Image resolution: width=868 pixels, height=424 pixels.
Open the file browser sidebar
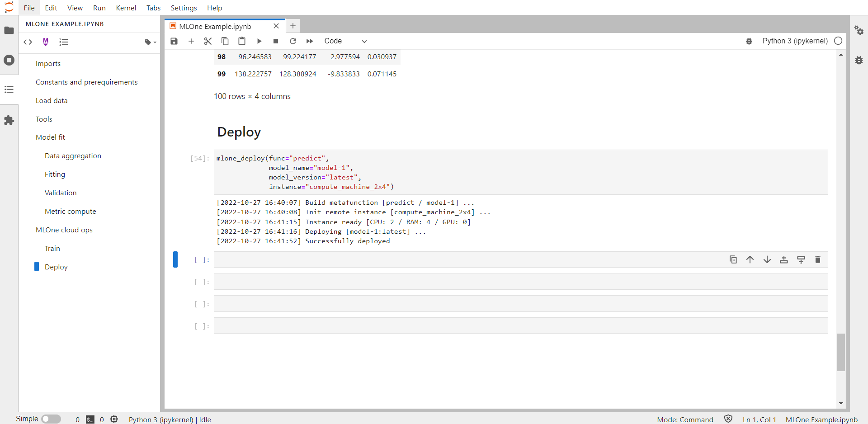pyautogui.click(x=9, y=30)
